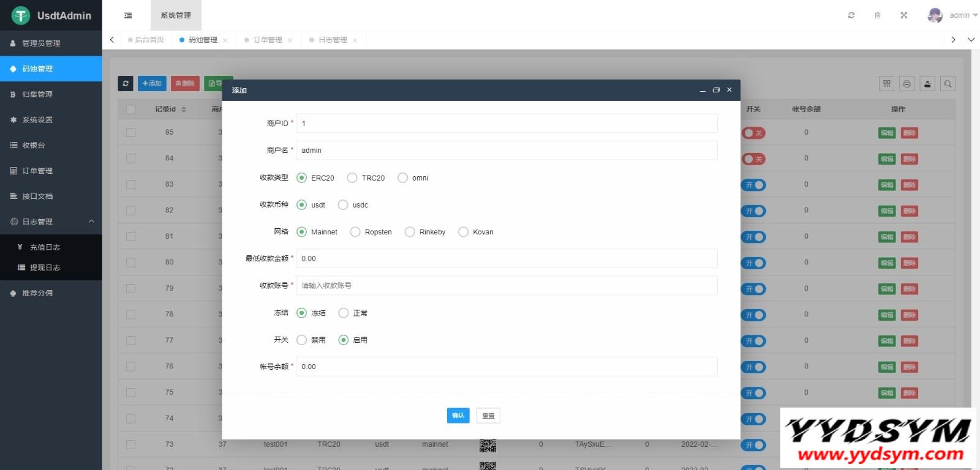Click the red 删除 toolbar button
This screenshot has width=980, height=470.
(x=185, y=83)
